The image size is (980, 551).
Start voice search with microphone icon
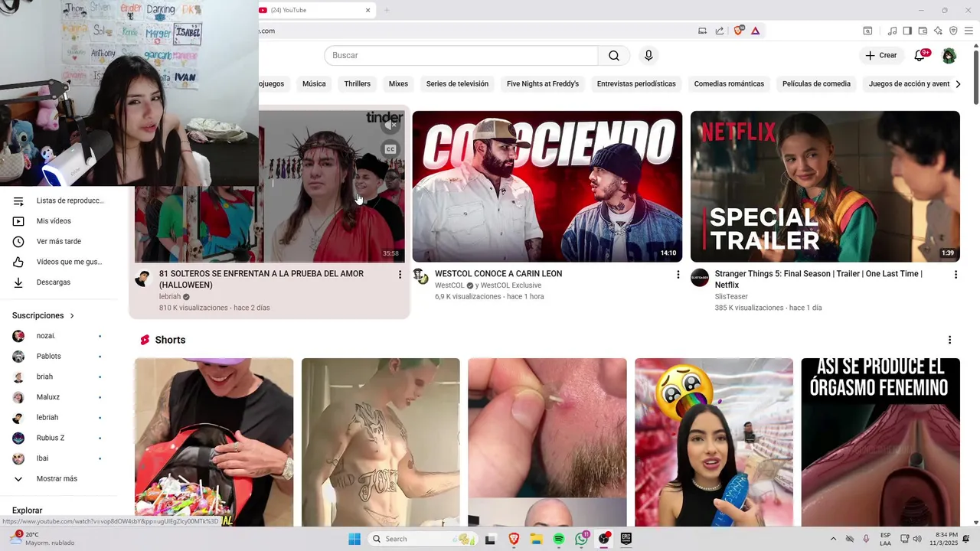(x=648, y=55)
